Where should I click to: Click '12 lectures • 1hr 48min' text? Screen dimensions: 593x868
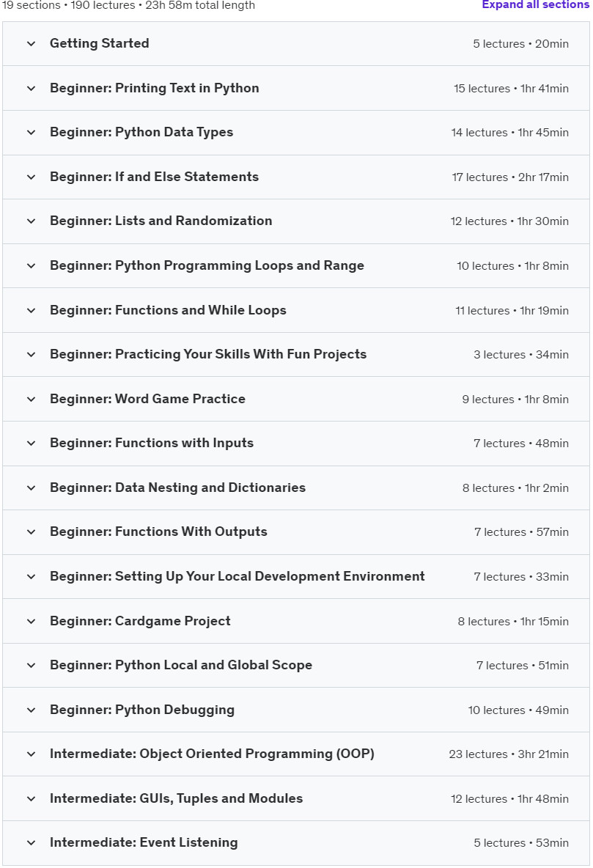tap(509, 799)
